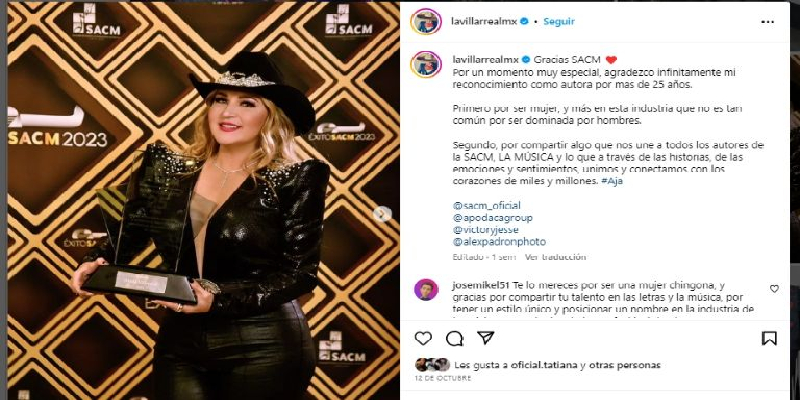Open lavillarrealmx profile picture in the header
The width and height of the screenshot is (800, 400).
[426, 21]
